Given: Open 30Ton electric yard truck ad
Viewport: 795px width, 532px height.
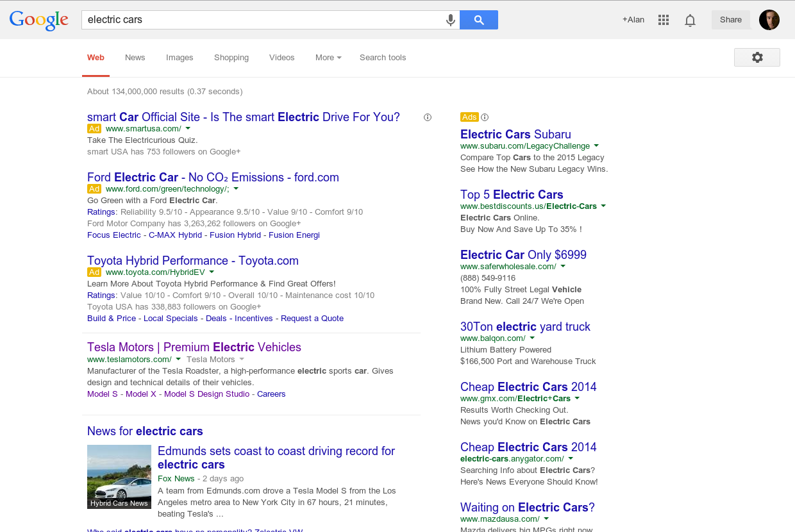Looking at the screenshot, I should pos(525,326).
